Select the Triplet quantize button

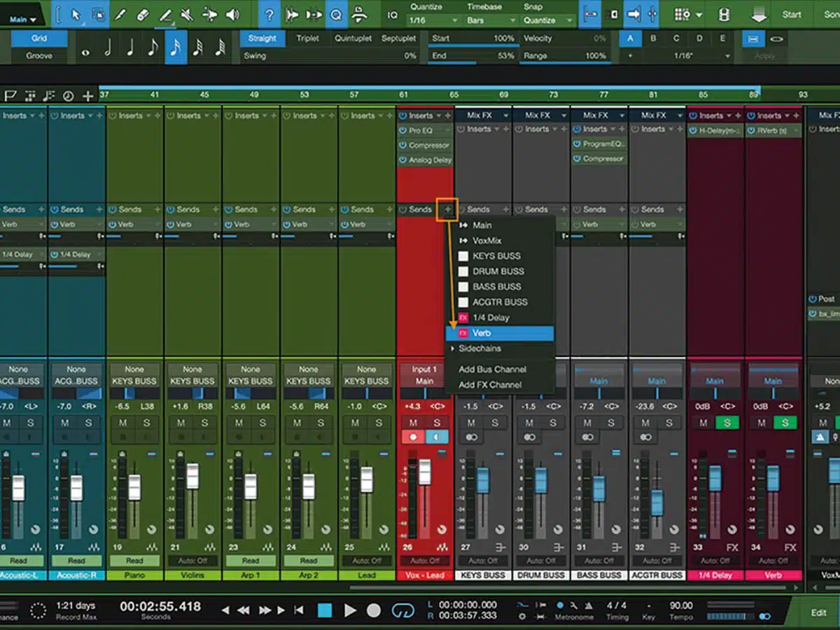click(x=307, y=38)
